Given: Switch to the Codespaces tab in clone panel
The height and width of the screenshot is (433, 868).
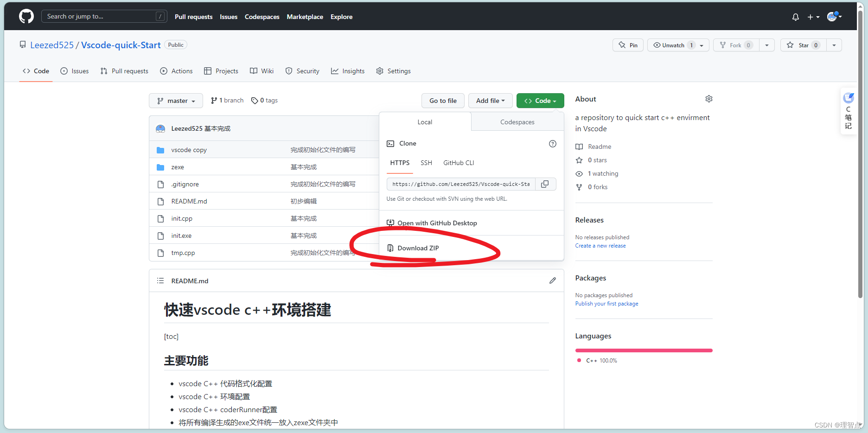Looking at the screenshot, I should 517,122.
